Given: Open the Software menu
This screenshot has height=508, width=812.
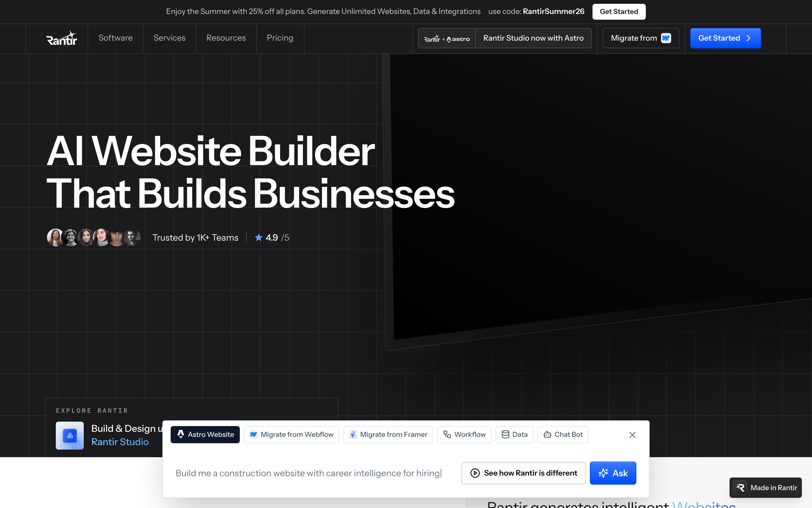Looking at the screenshot, I should click(115, 38).
